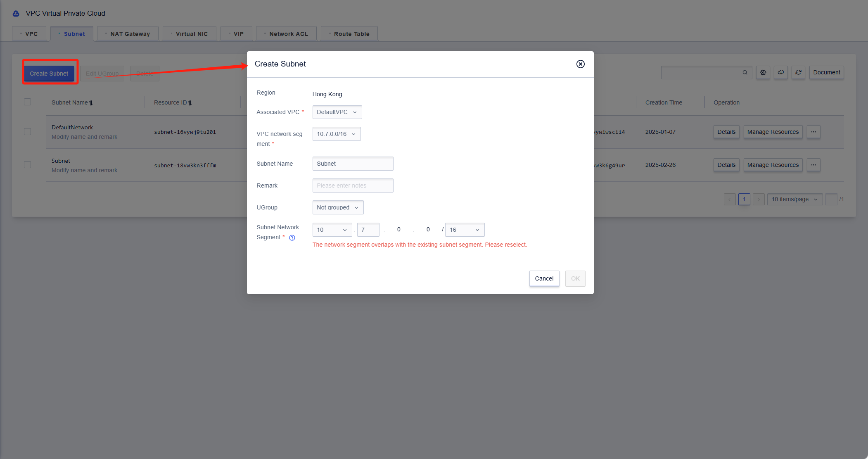
Task: Click creation date 2025-01-07
Action: 660,132
